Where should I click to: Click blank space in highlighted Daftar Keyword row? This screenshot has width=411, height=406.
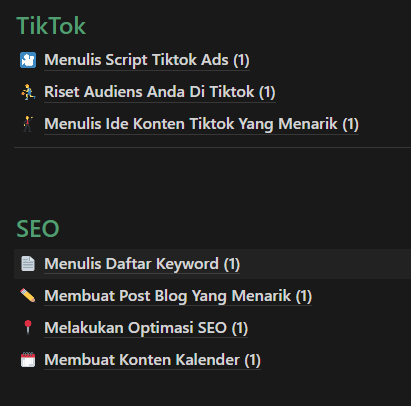pos(327,264)
